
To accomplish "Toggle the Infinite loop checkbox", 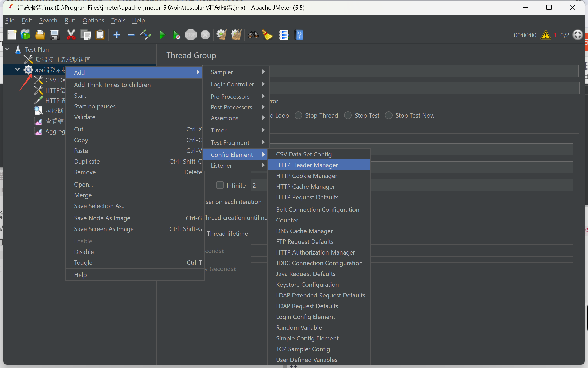I will tap(220, 185).
